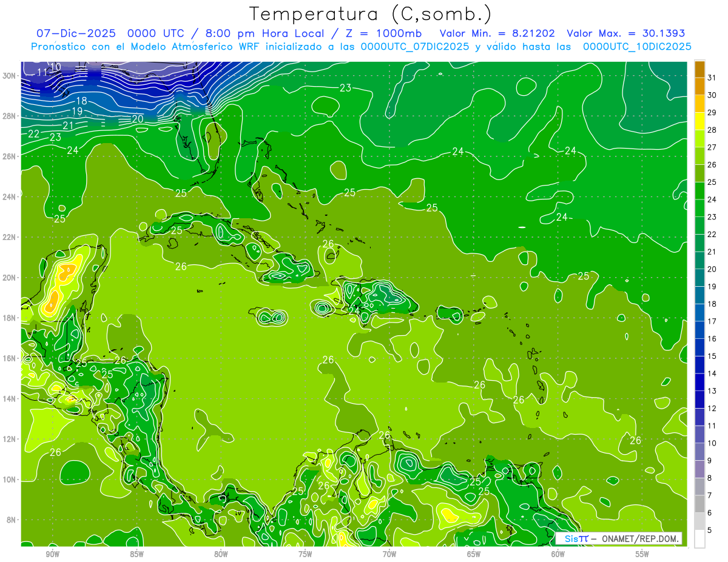728x562 pixels.
Task: Click the colorbar value label '29'
Action: 712,113
